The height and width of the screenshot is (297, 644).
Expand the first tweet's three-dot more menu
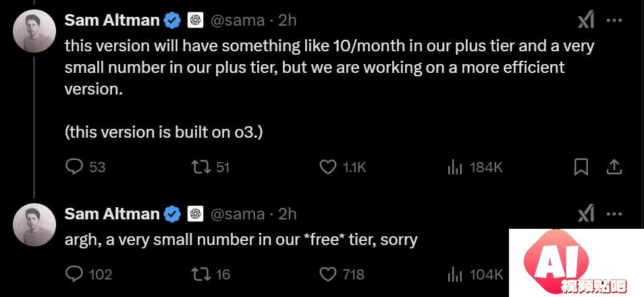pyautogui.click(x=614, y=20)
